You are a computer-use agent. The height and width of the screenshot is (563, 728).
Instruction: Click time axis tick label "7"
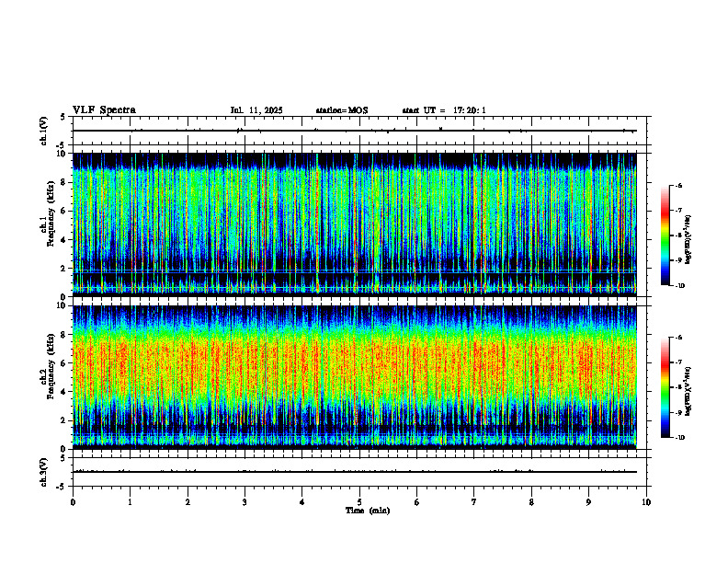[x=474, y=502]
